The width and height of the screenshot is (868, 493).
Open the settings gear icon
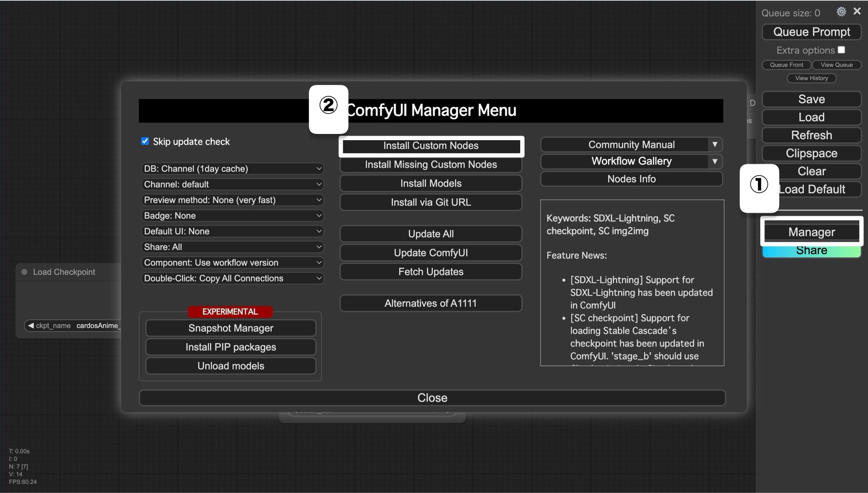(x=841, y=11)
